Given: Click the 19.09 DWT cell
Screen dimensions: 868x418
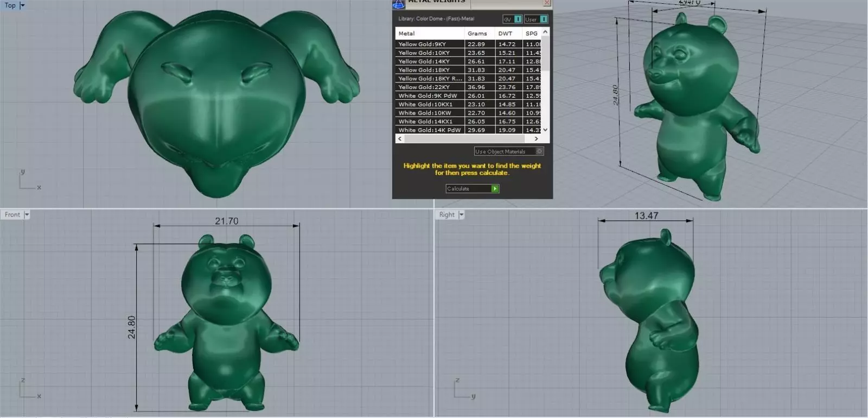Looking at the screenshot, I should [509, 130].
